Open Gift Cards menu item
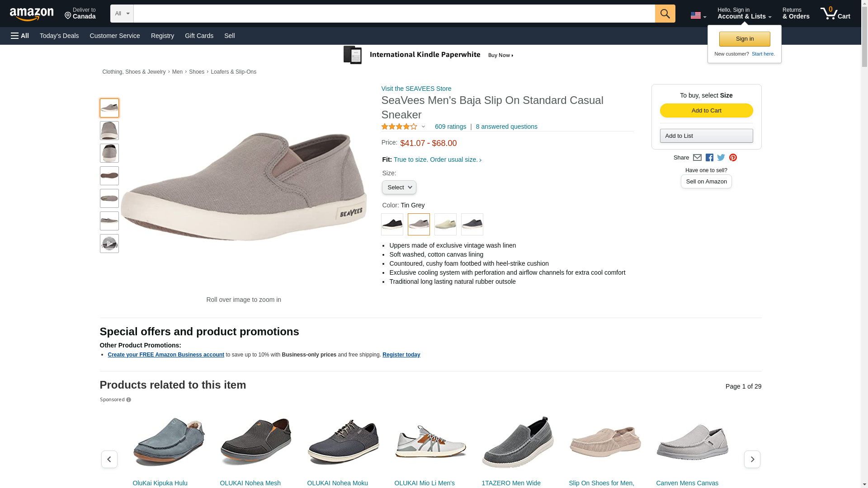Image resolution: width=868 pixels, height=488 pixels. click(199, 36)
